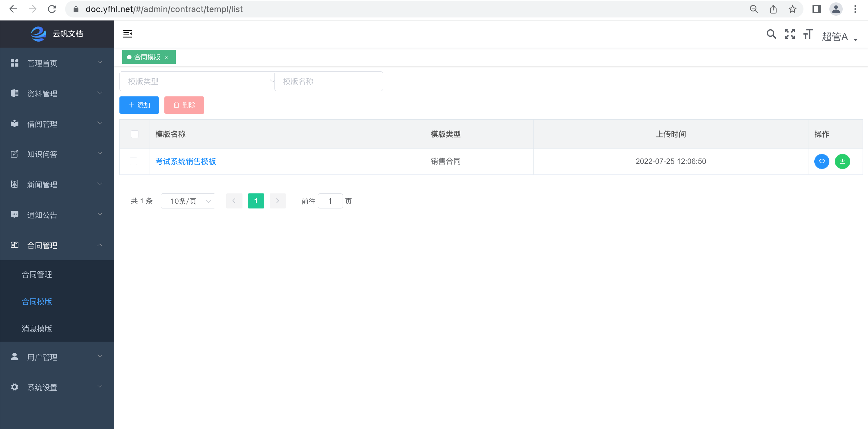The image size is (868, 429).
Task: Open 超管A user dropdown
Action: (839, 36)
